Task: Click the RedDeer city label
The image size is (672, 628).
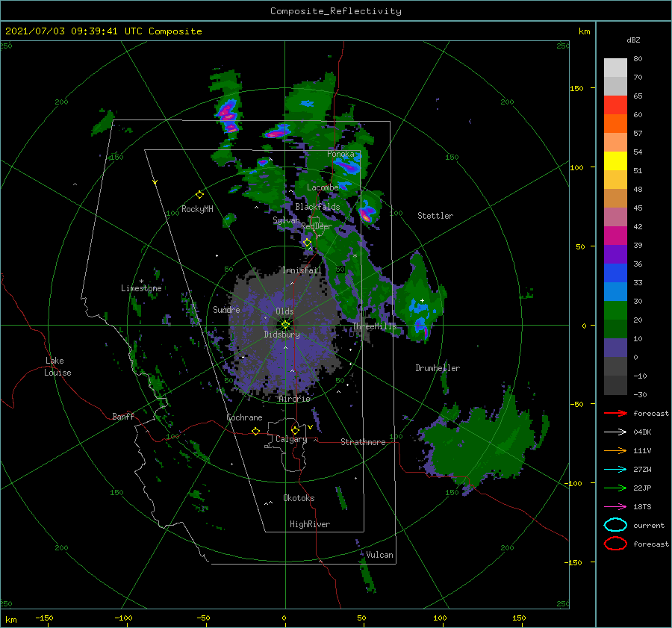Action: [317, 226]
